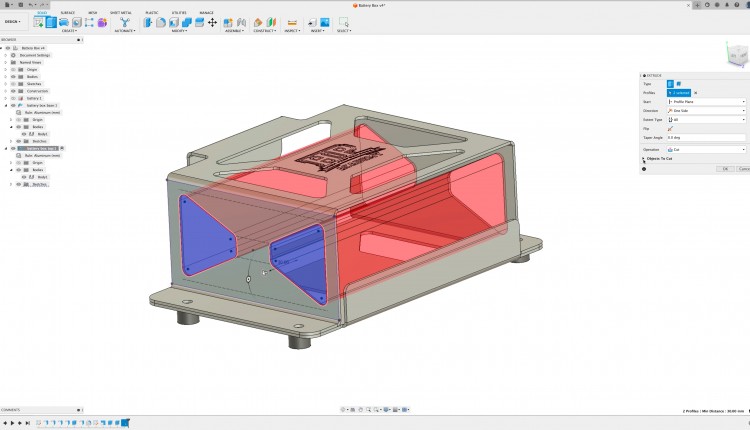Click the last feature in the timeline
The width and height of the screenshot is (750, 430).
(125, 423)
